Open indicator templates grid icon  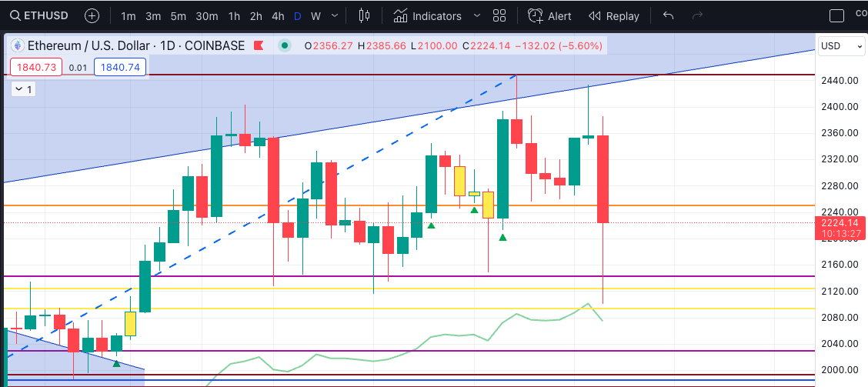(x=499, y=15)
